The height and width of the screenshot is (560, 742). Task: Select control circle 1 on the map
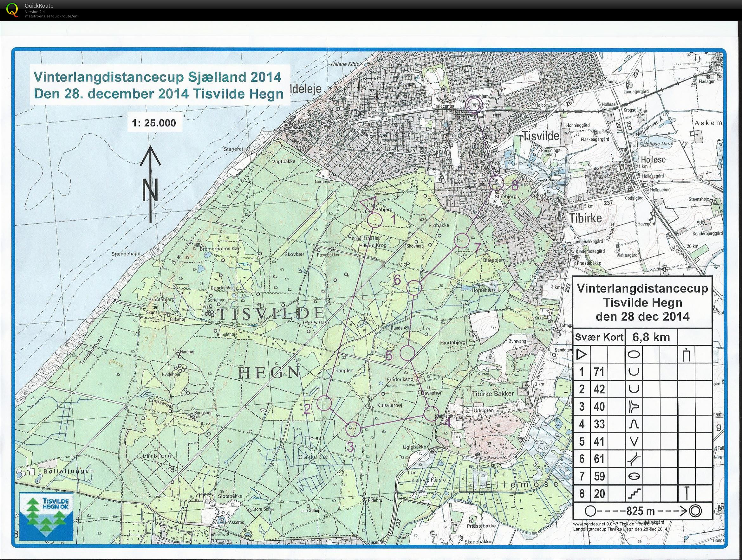click(375, 220)
